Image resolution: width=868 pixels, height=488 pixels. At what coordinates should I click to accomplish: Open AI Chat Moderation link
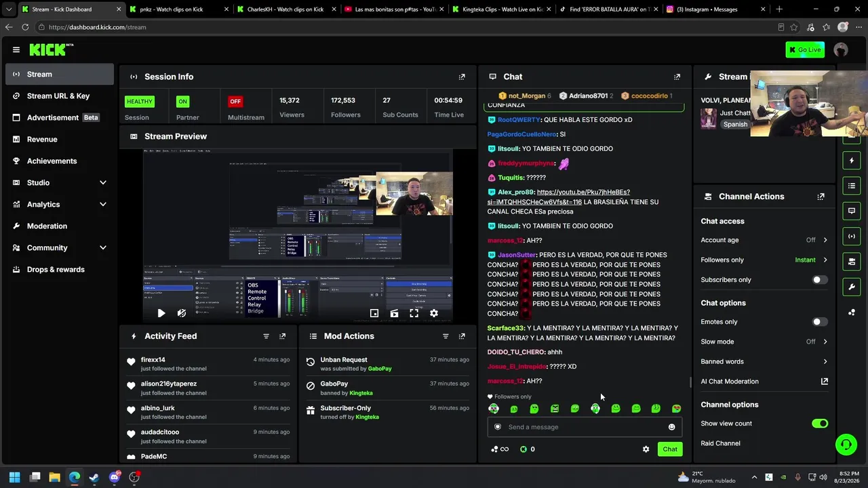coord(764,382)
